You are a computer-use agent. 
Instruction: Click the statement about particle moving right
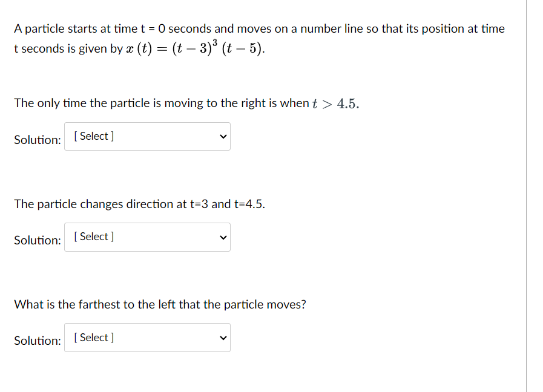click(186, 103)
